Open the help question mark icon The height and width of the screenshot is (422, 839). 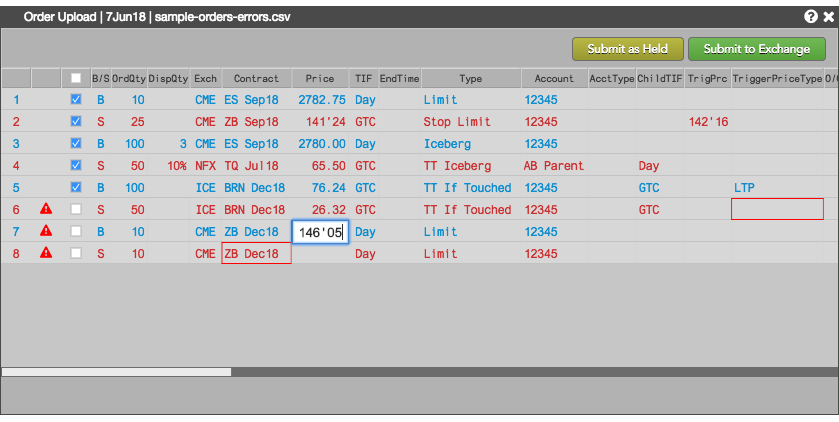click(811, 17)
